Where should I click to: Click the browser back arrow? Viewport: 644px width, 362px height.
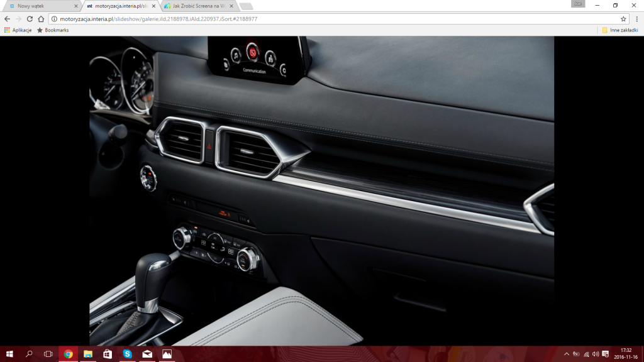click(7, 19)
